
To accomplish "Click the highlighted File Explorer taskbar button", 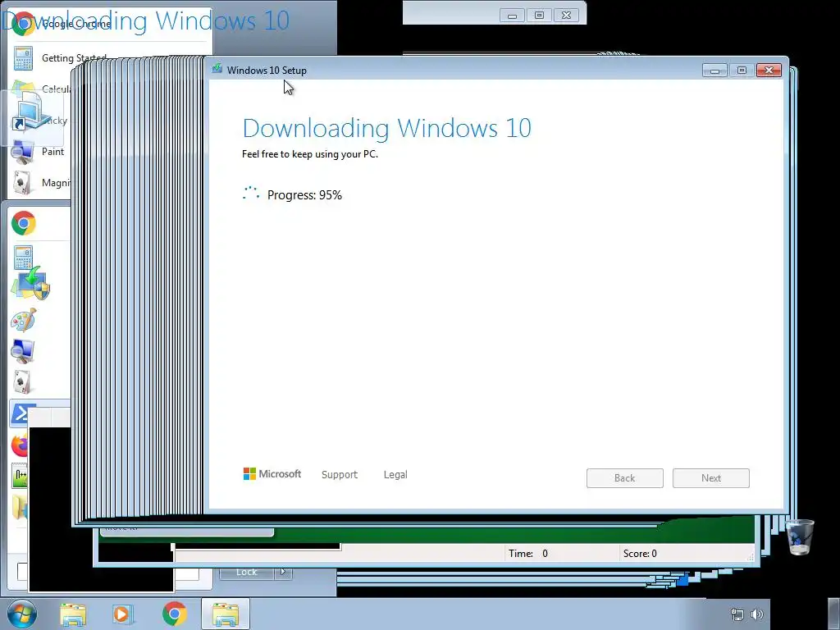I will point(226,614).
